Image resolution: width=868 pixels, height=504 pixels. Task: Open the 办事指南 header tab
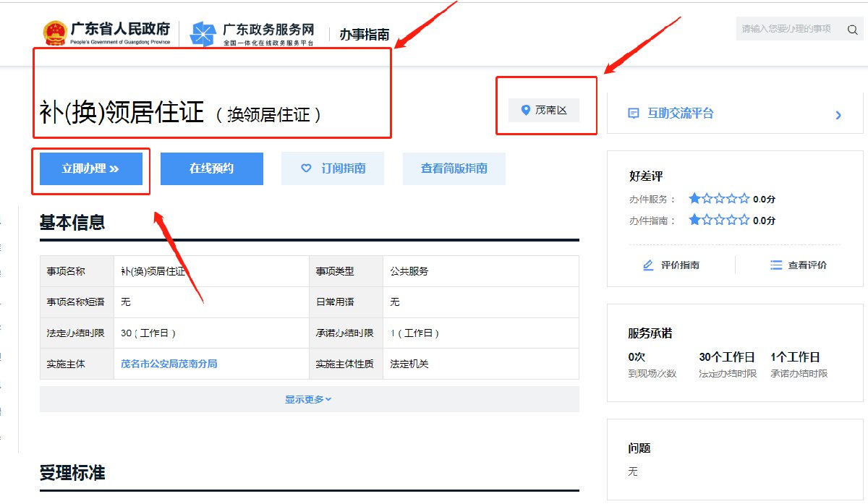(x=365, y=34)
